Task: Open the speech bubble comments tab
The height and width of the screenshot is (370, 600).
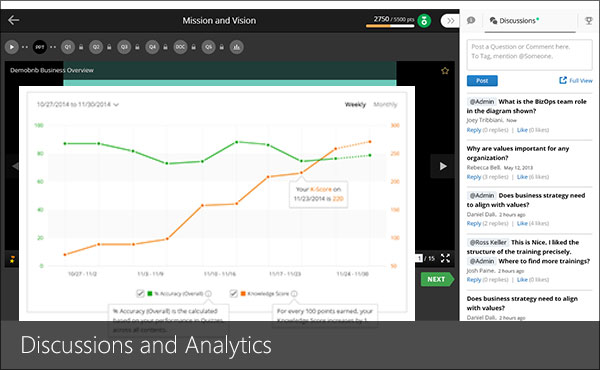Action: pos(471,20)
